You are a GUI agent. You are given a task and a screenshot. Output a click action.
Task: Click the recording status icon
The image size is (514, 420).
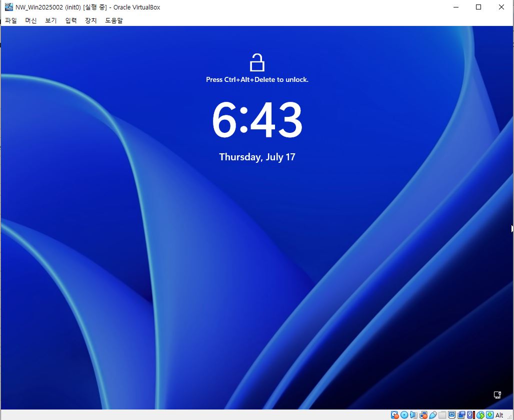click(461, 415)
